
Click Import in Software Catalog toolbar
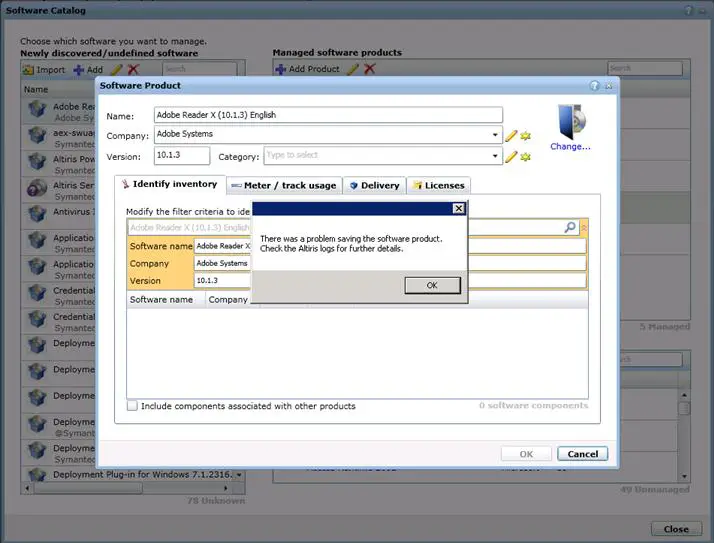coord(44,70)
